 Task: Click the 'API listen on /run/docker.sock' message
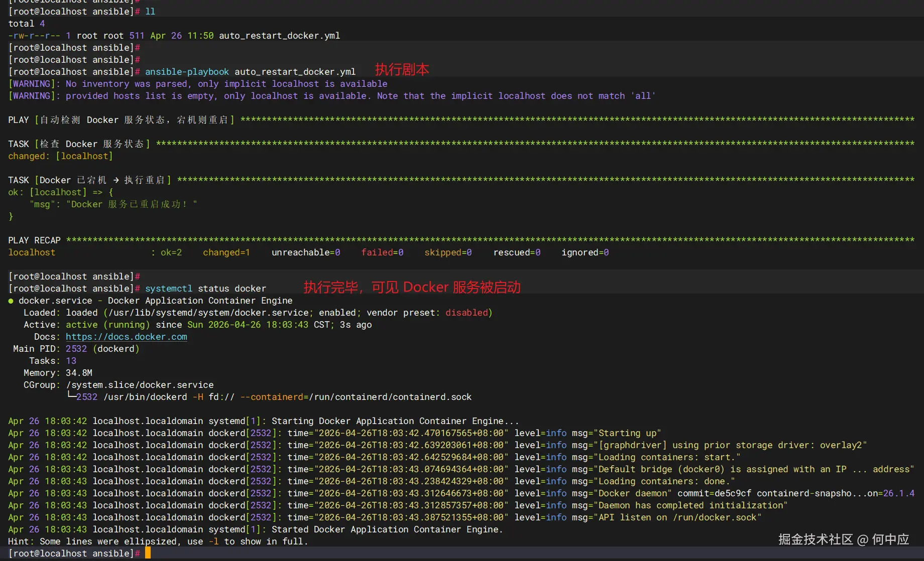click(x=677, y=517)
